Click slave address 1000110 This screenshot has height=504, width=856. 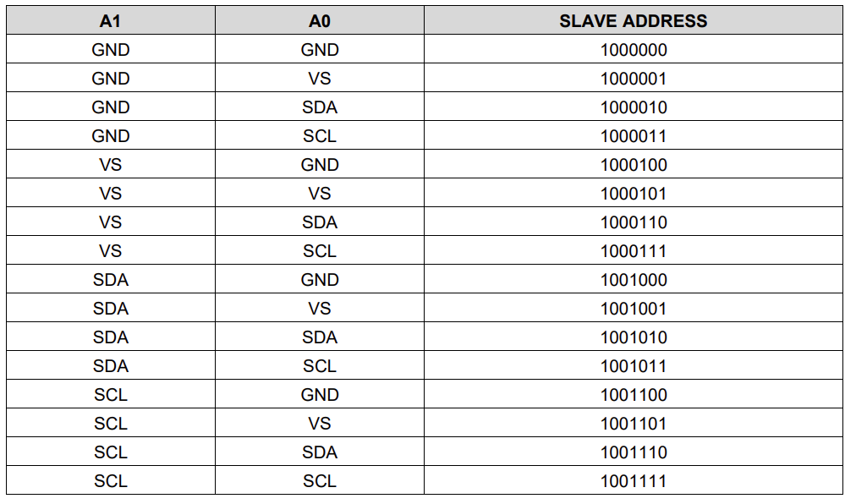click(634, 222)
